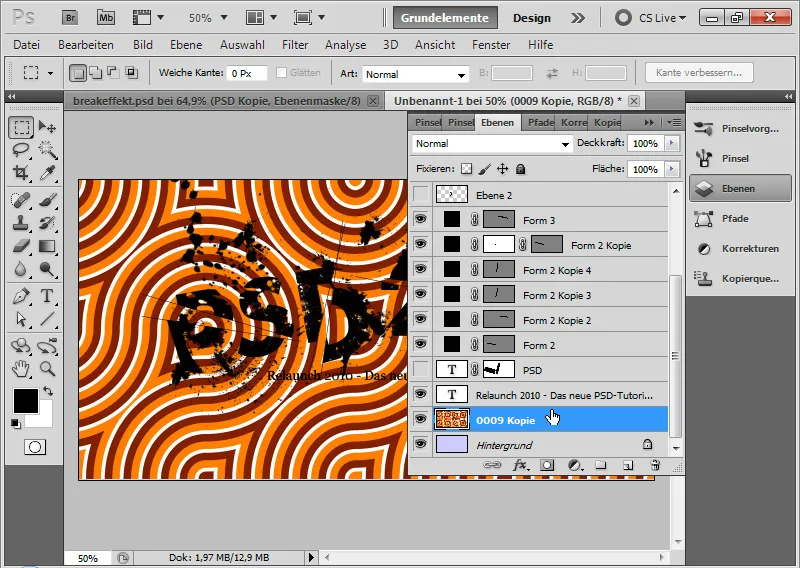Hide the Hintergrund layer

point(420,444)
